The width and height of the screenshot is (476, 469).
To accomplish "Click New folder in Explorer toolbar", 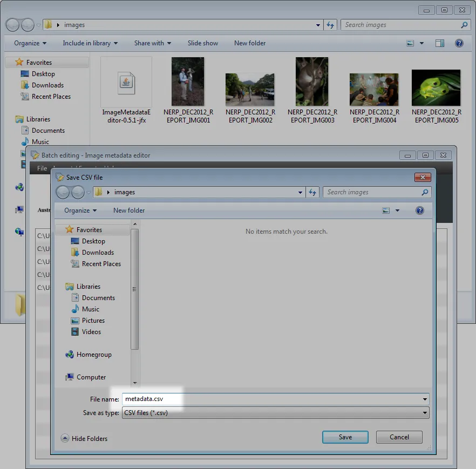I will (x=250, y=43).
